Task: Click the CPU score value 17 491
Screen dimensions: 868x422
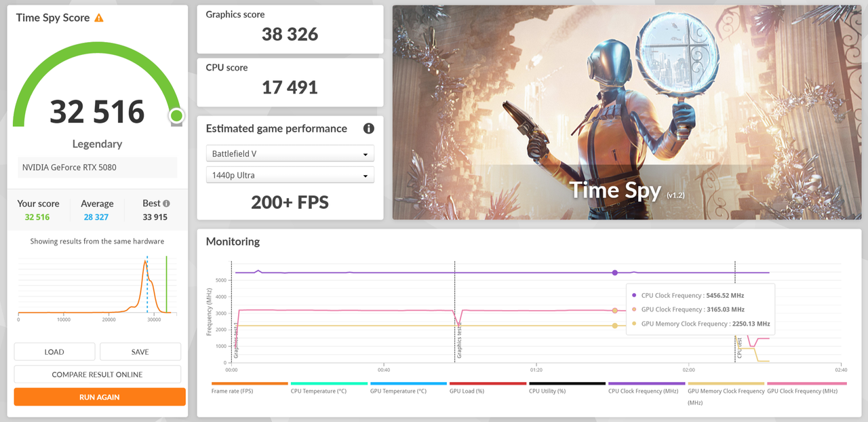Action: [x=290, y=87]
